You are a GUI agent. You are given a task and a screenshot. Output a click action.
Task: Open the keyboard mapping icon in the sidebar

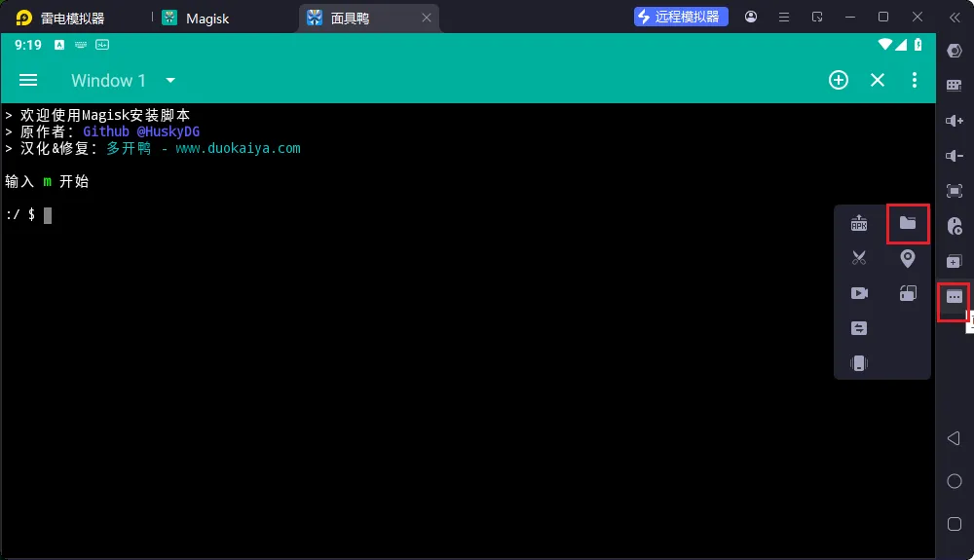(955, 86)
